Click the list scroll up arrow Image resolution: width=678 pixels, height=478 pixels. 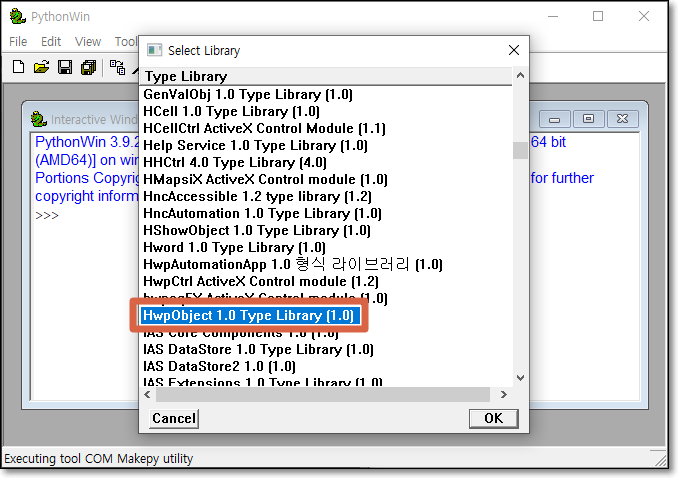point(521,75)
